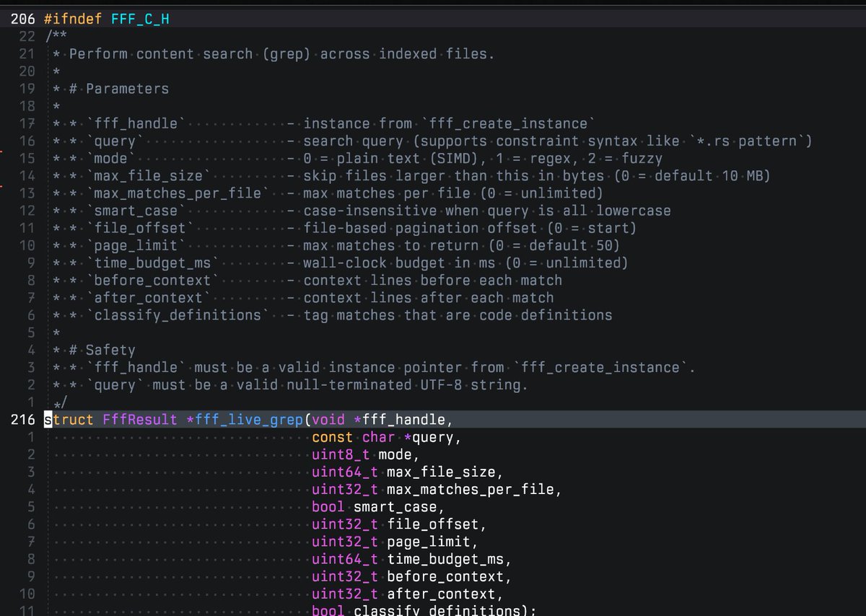Image resolution: width=866 pixels, height=616 pixels.
Task: Click 'valid null-terminated UTF-8 string' line
Action: coord(291,384)
